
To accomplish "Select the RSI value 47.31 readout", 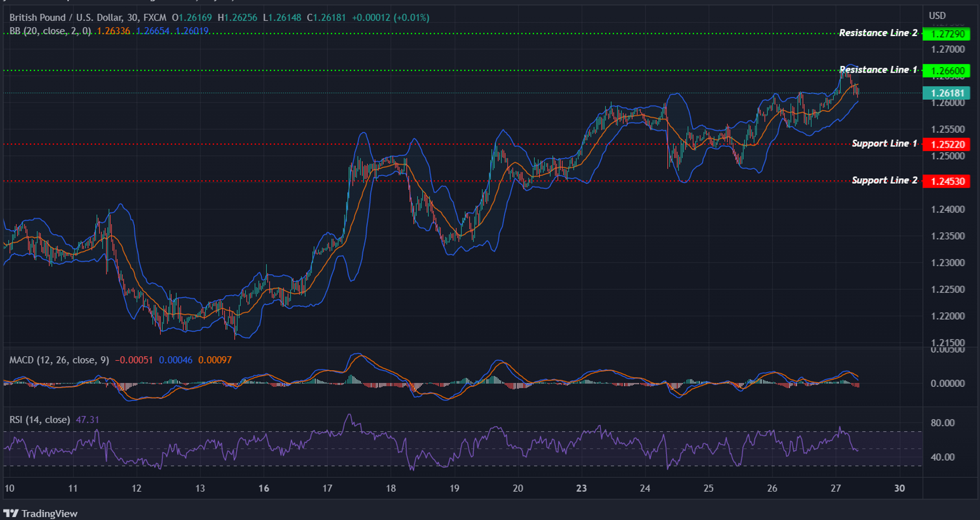I will click(x=88, y=420).
